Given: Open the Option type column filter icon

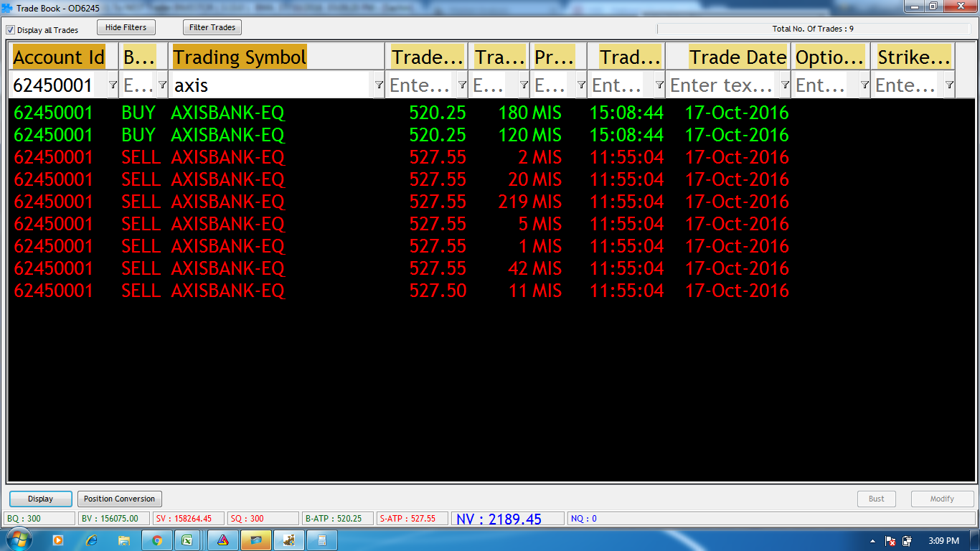Looking at the screenshot, I should pos(864,85).
